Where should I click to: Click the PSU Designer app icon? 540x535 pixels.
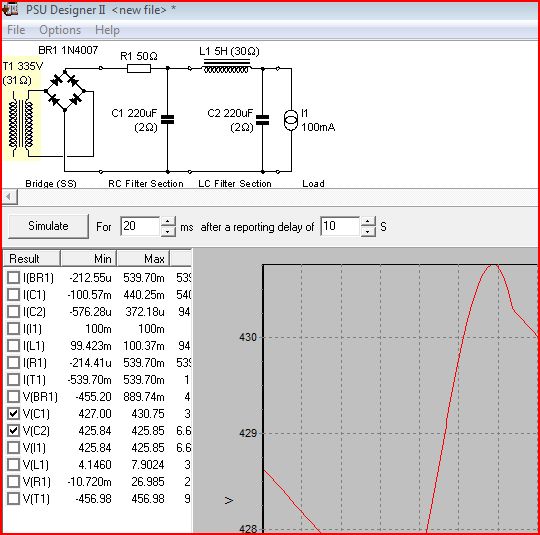(10, 9)
